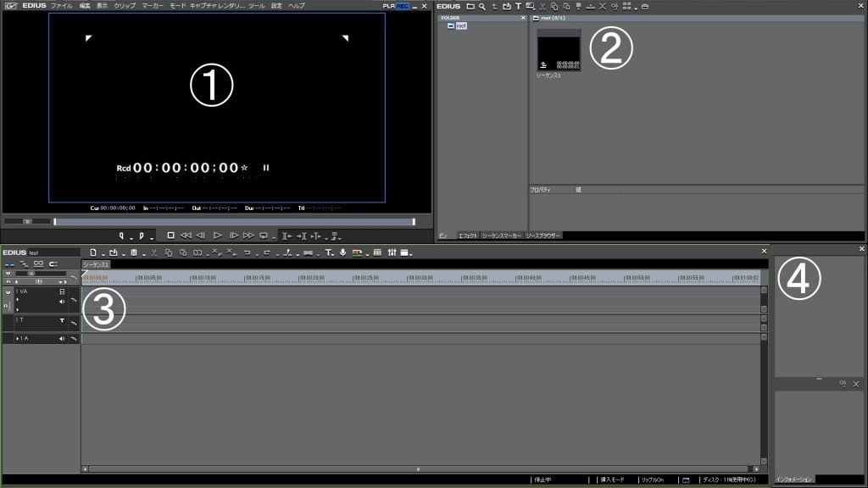
Task: Click the bin Folder icon
Action: click(470, 6)
